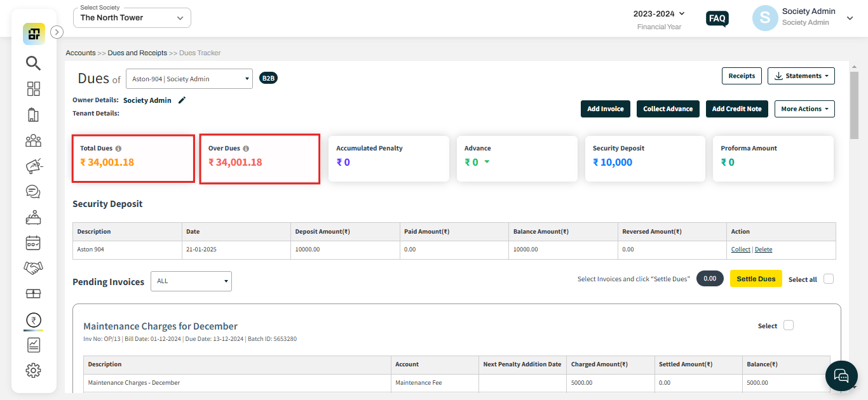The image size is (868, 400).
Task: Select the Dashboard icon in the sidebar
Action: click(34, 89)
